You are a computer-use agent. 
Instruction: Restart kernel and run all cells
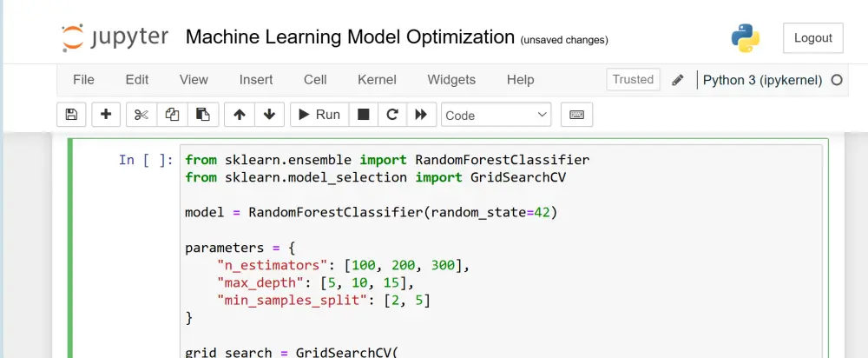(422, 115)
